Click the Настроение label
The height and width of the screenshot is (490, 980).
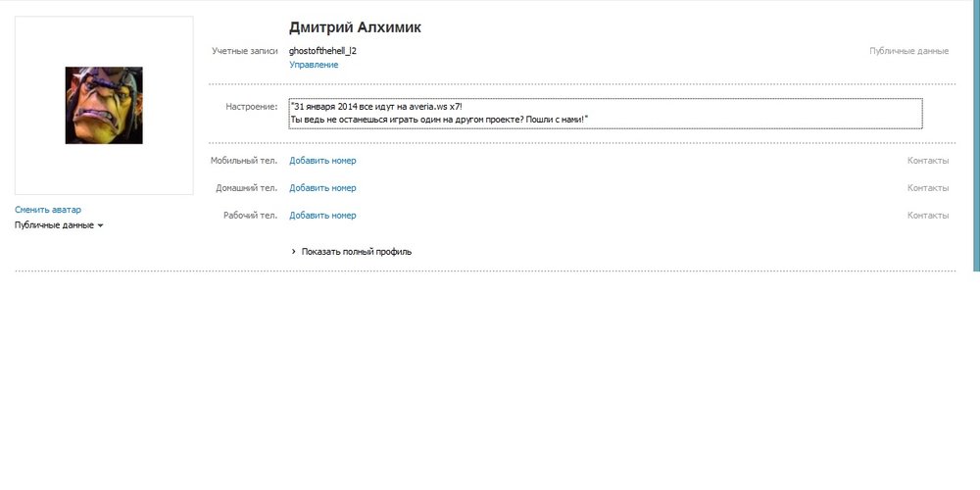click(251, 105)
